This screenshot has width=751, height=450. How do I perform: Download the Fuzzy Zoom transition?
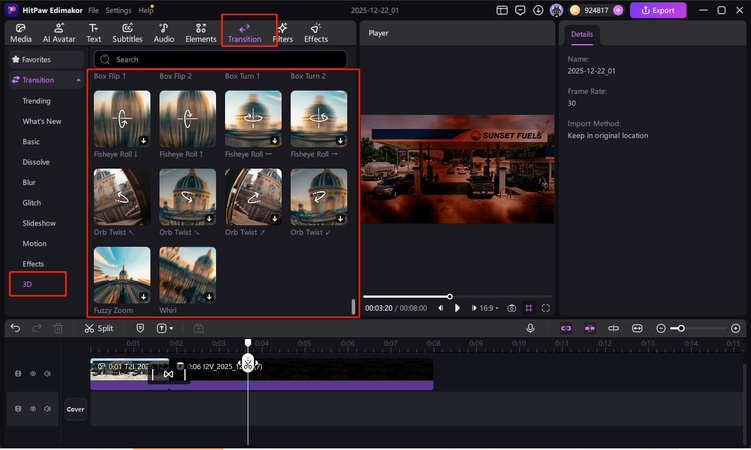pyautogui.click(x=143, y=297)
